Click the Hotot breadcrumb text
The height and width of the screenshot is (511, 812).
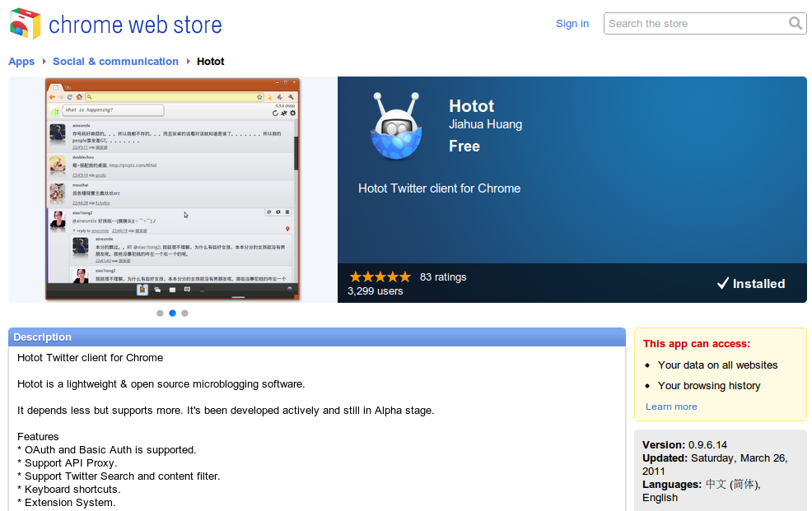tap(210, 62)
